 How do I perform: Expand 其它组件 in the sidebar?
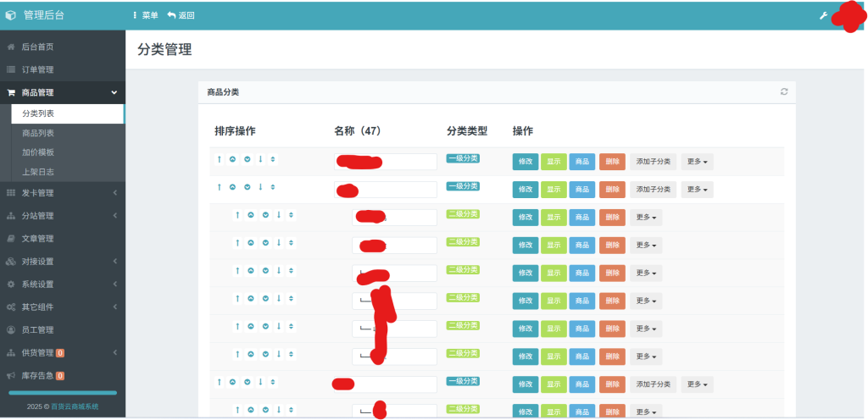63,307
